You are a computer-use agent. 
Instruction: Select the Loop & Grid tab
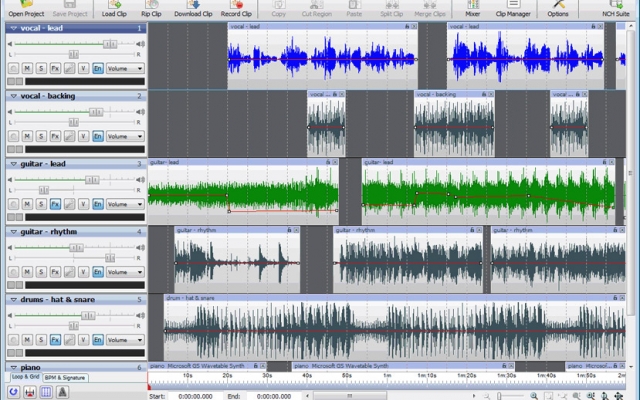(25, 377)
